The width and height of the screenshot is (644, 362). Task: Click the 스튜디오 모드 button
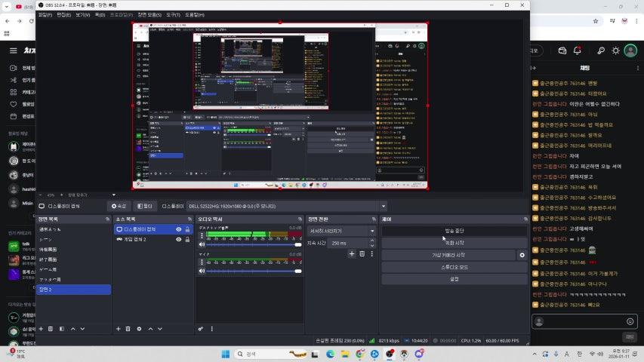(x=454, y=267)
